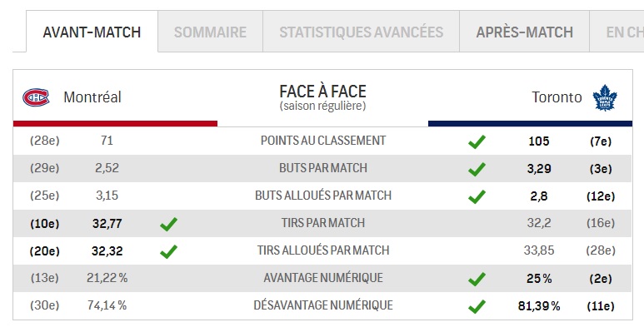Click the Face à Face heading
644x332 pixels.
[322, 92]
